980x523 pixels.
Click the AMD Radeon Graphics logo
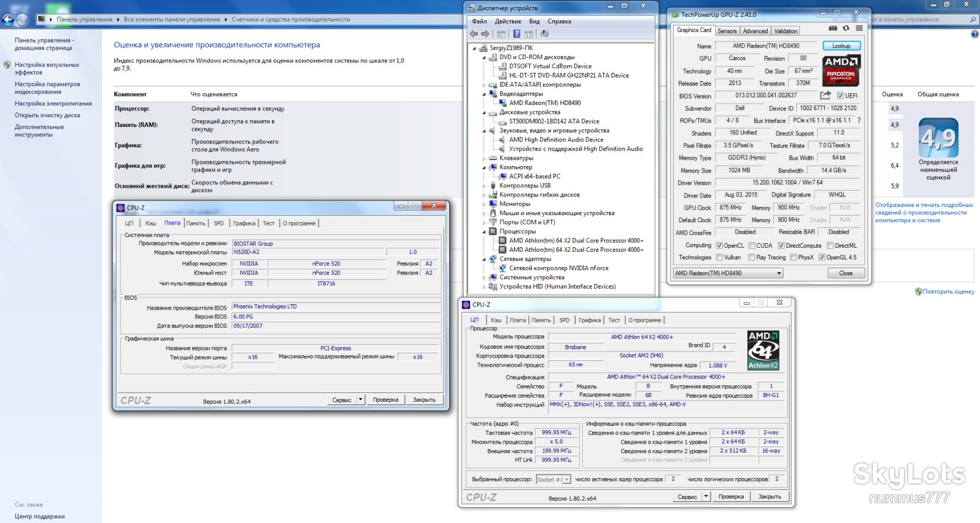(841, 71)
